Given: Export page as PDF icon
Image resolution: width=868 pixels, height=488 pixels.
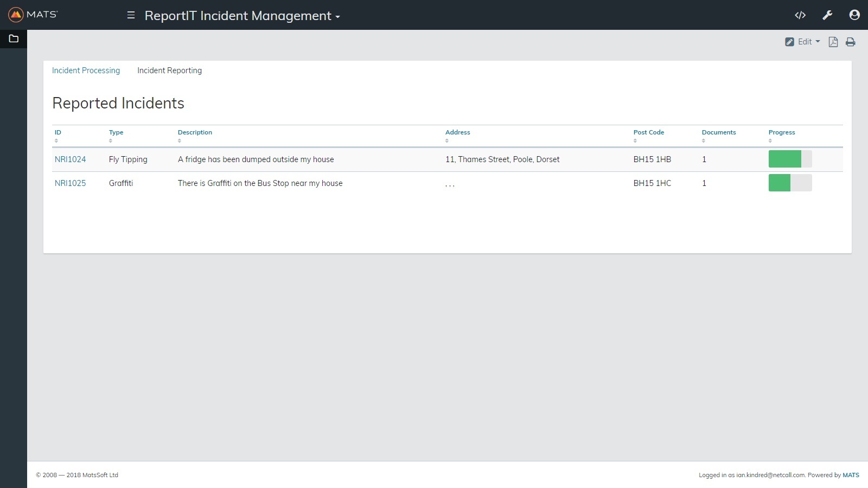Looking at the screenshot, I should (x=833, y=42).
